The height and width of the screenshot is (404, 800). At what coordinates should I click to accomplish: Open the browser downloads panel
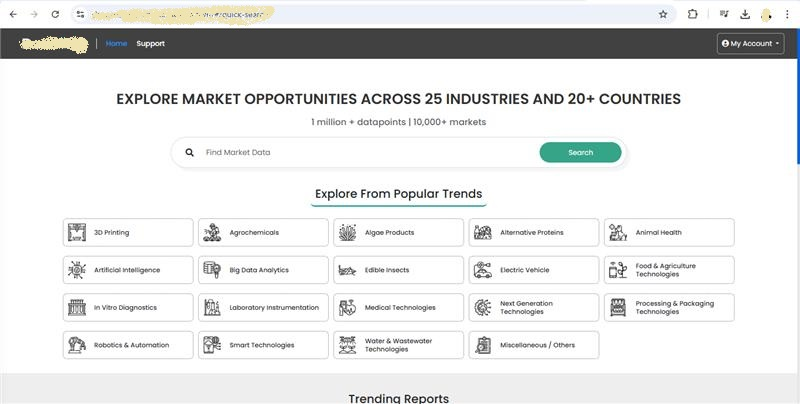coord(745,14)
